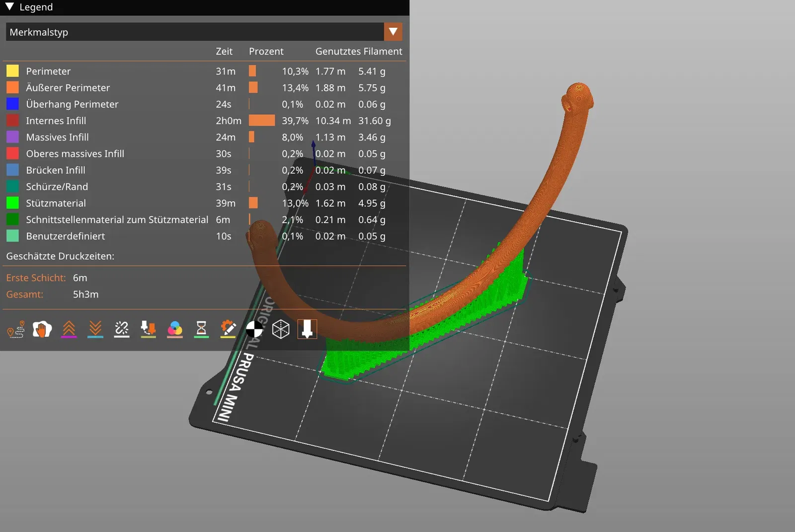This screenshot has width=795, height=532.
Task: Toggle wipe moves visibility icon
Action: (42, 329)
